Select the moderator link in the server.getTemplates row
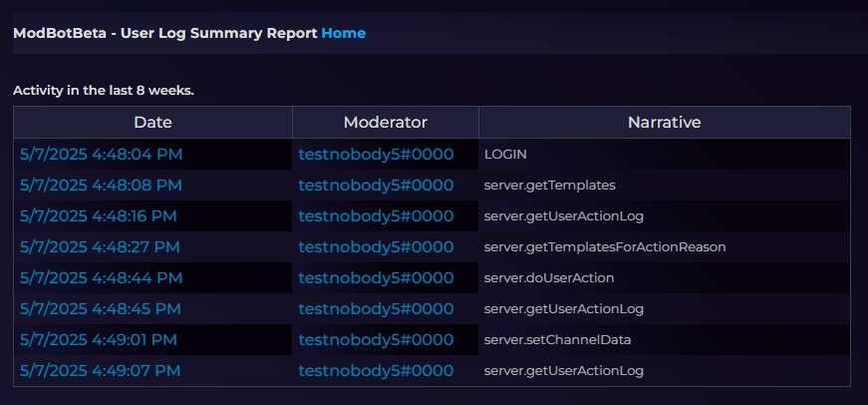Image resolution: width=868 pixels, height=405 pixels. [376, 186]
